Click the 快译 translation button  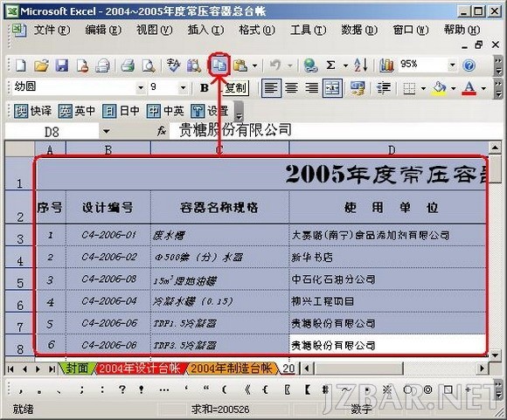coord(33,111)
